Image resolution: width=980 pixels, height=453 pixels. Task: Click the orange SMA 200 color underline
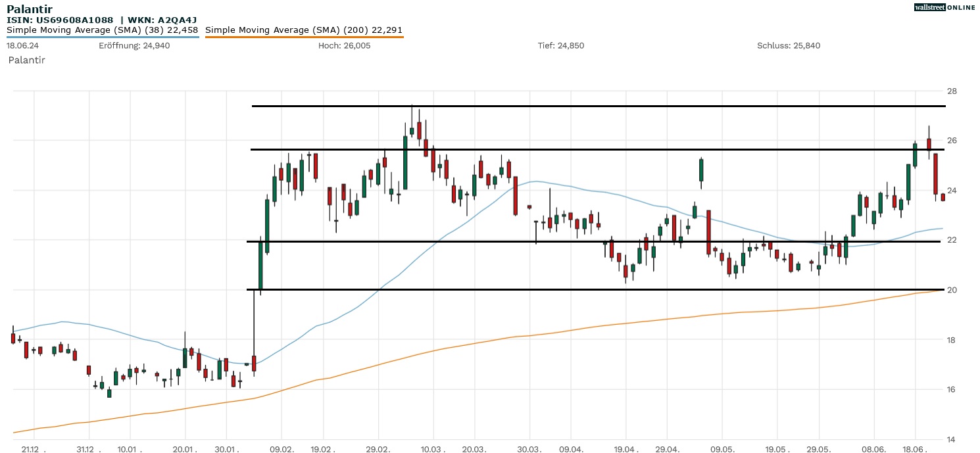[x=304, y=37]
